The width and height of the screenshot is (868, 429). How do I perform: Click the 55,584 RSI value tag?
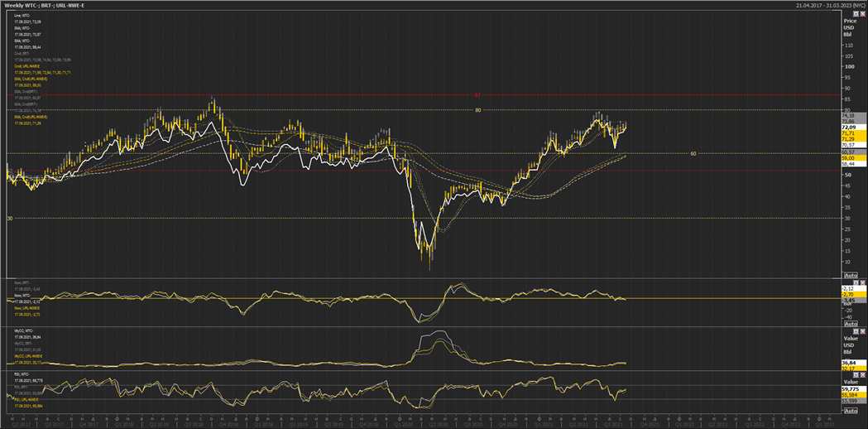click(854, 395)
